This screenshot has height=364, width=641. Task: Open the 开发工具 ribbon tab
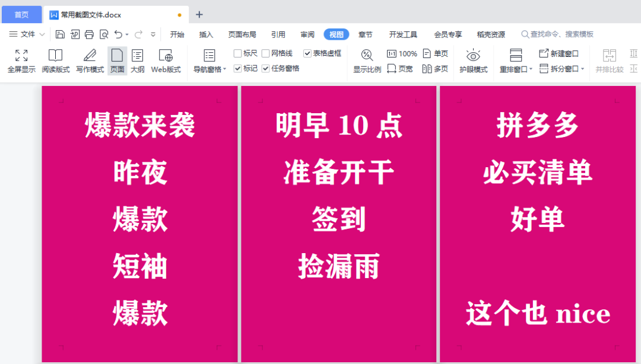pos(403,34)
